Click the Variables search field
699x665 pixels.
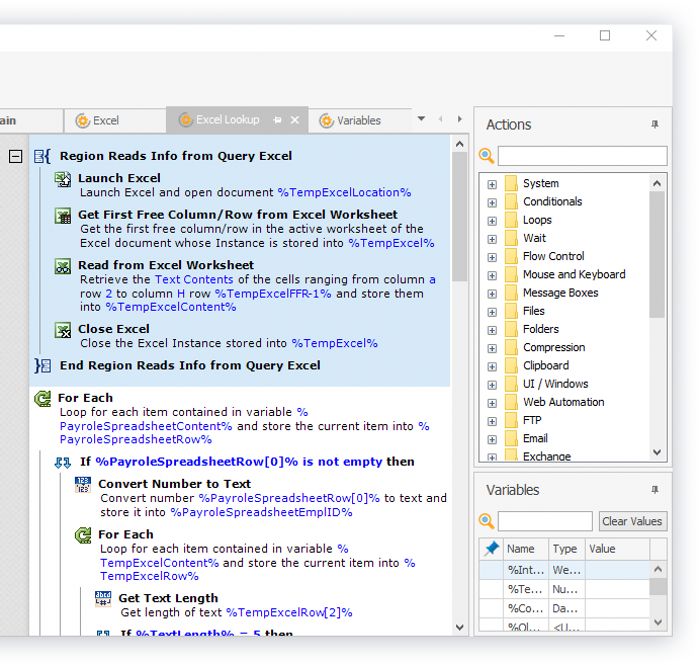[545, 521]
